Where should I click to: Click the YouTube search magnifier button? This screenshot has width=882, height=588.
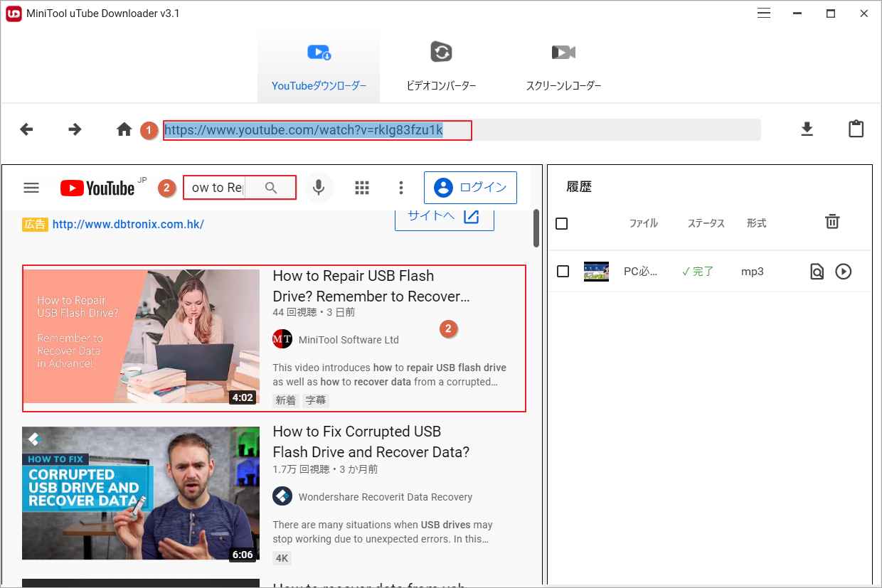[270, 188]
